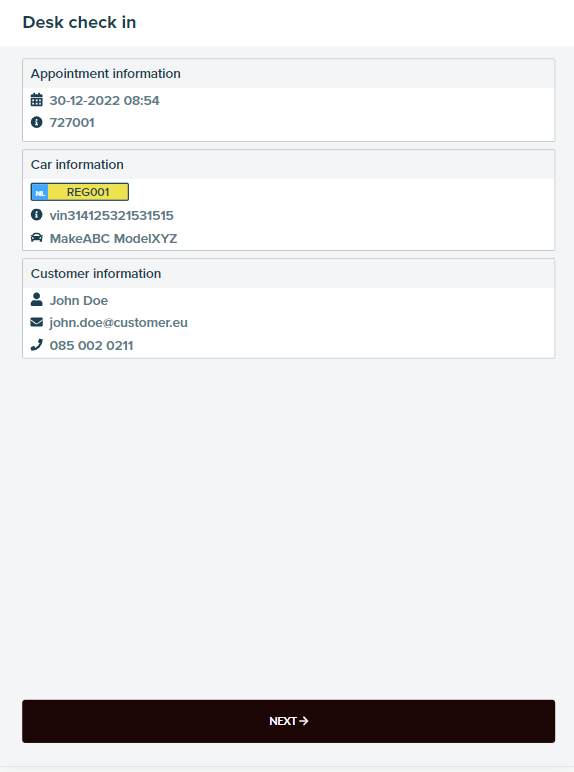Click the phone icon next to 085 002 0211
Image resolution: width=574 pixels, height=772 pixels.
36,345
